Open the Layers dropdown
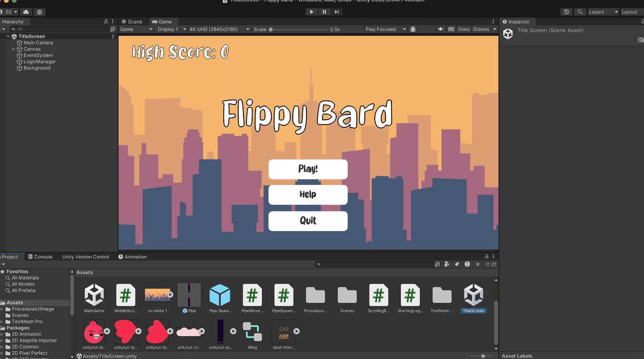 pyautogui.click(x=602, y=12)
